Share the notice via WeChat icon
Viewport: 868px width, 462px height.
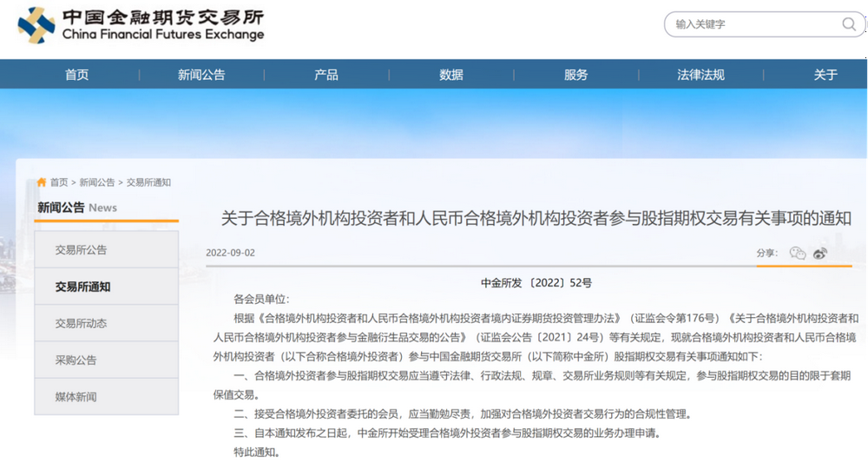coord(798,254)
